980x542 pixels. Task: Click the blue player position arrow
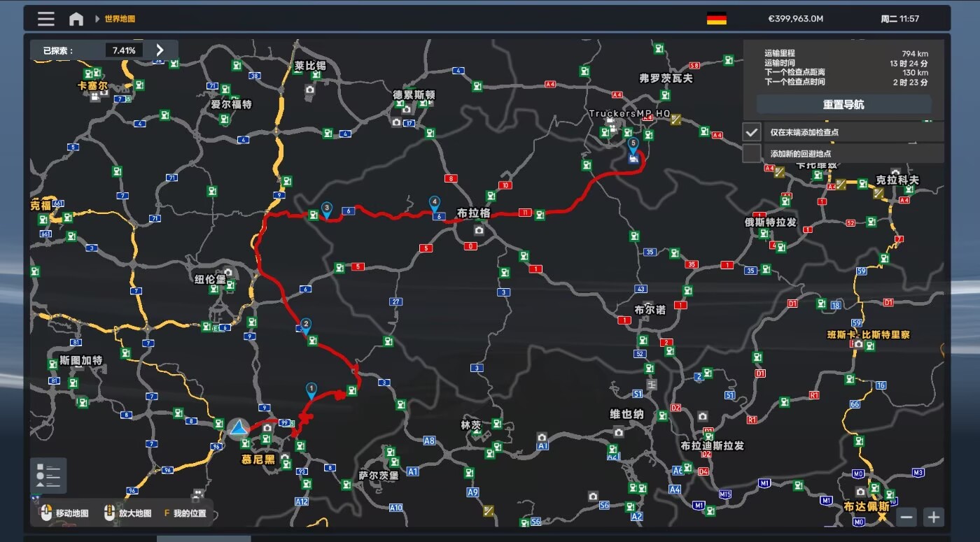pos(239,427)
